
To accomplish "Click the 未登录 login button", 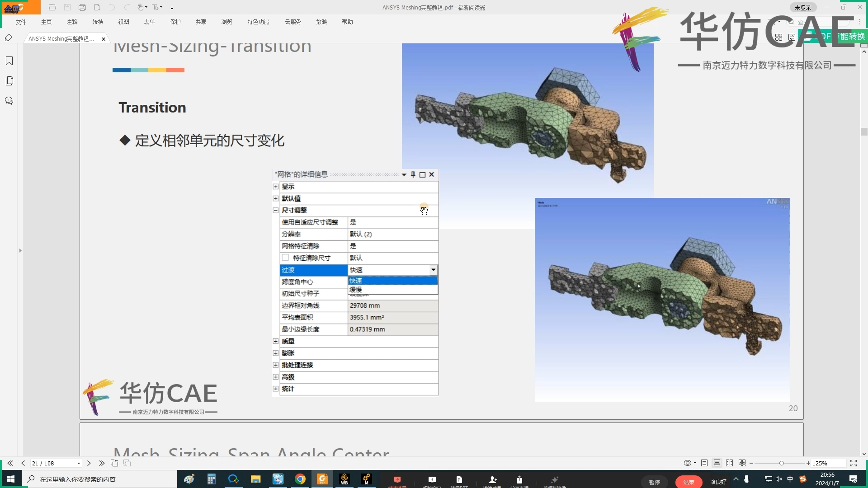I will 803,7.
